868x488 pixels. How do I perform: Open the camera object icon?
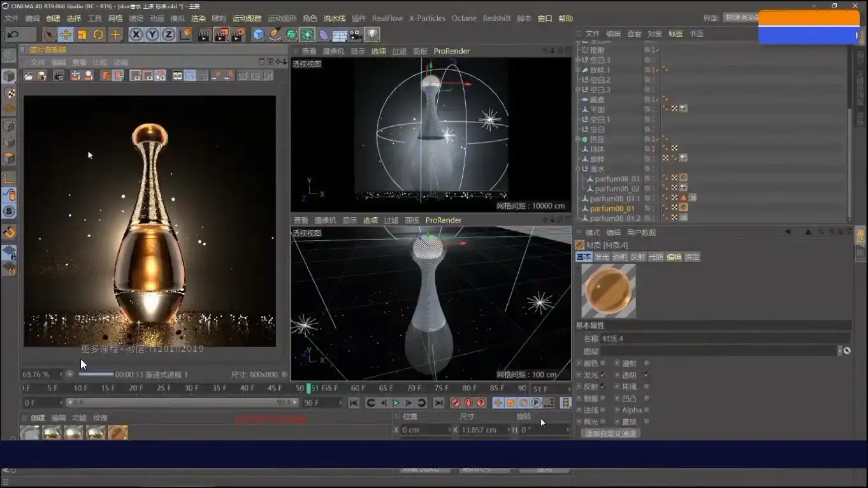[x=356, y=34]
